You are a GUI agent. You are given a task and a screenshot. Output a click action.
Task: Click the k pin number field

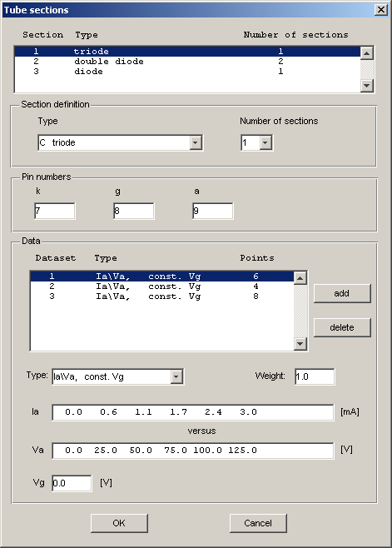[x=55, y=211]
